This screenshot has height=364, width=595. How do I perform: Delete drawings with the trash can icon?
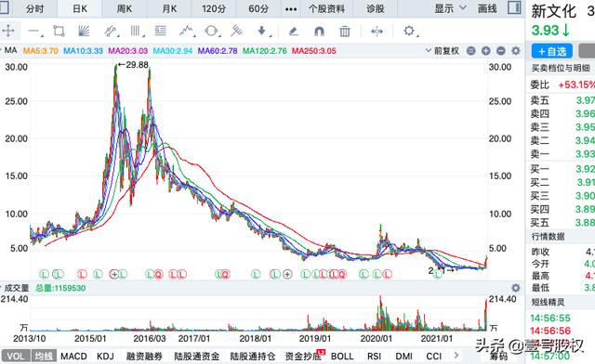click(x=345, y=31)
